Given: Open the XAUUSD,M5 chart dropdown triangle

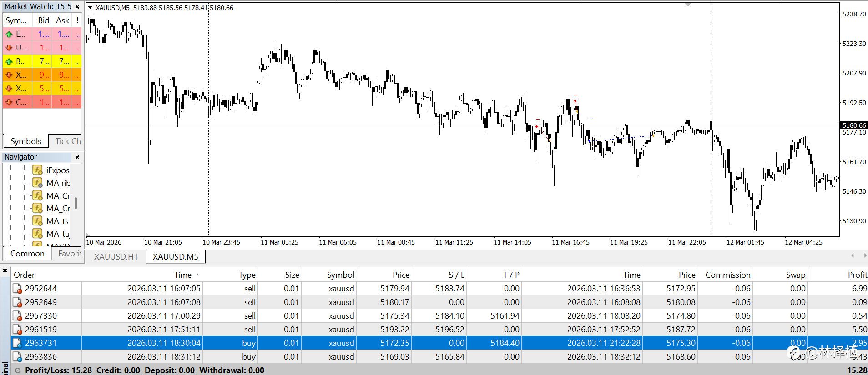Looking at the screenshot, I should click(x=90, y=8).
